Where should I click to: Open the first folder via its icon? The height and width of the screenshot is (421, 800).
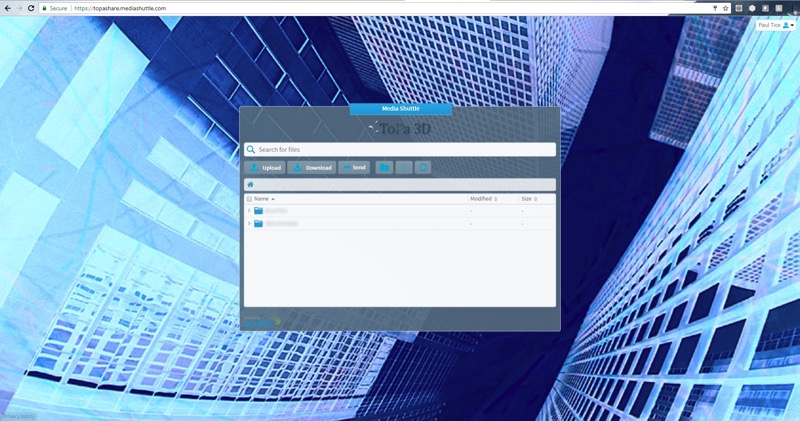tap(259, 211)
